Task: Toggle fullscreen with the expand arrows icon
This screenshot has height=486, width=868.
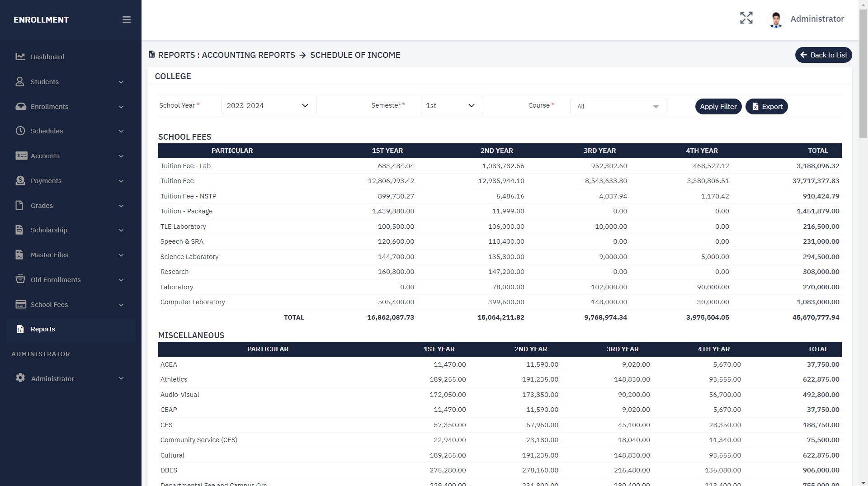Action: (x=746, y=18)
